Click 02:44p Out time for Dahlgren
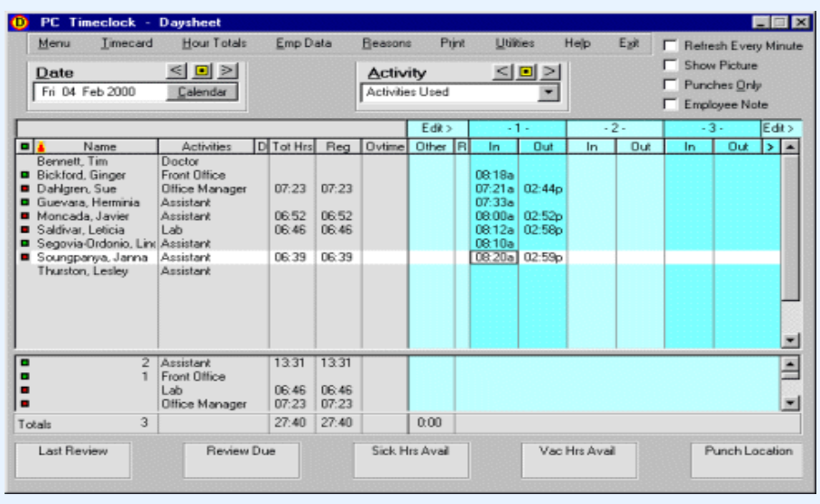 (543, 188)
